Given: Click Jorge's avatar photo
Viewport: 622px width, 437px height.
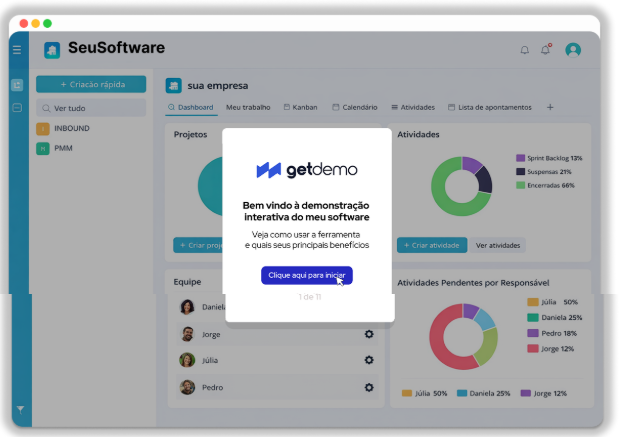Looking at the screenshot, I should tap(187, 334).
